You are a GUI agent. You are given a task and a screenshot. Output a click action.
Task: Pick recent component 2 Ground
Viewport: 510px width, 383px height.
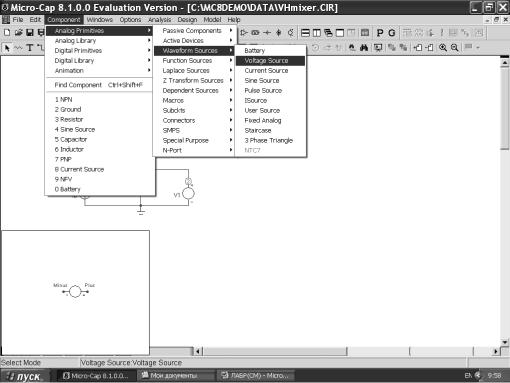[x=99, y=110]
